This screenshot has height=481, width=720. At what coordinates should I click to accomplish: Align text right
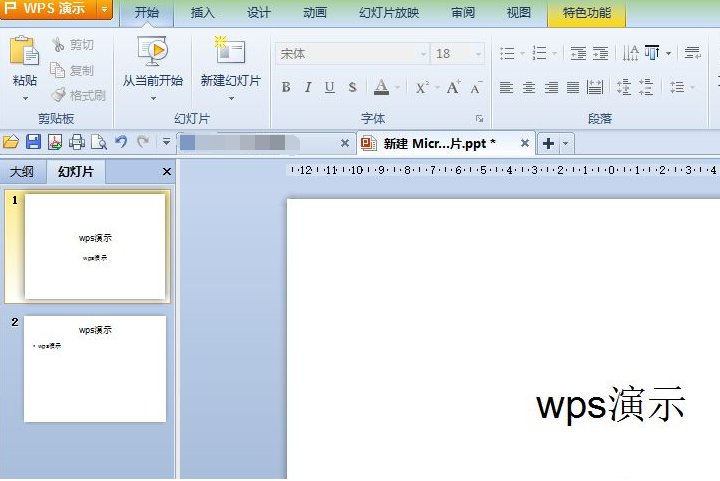551,87
